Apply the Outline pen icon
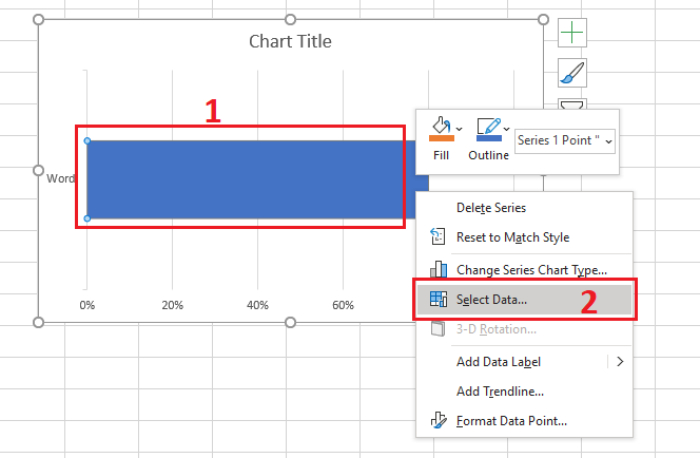 click(x=489, y=125)
